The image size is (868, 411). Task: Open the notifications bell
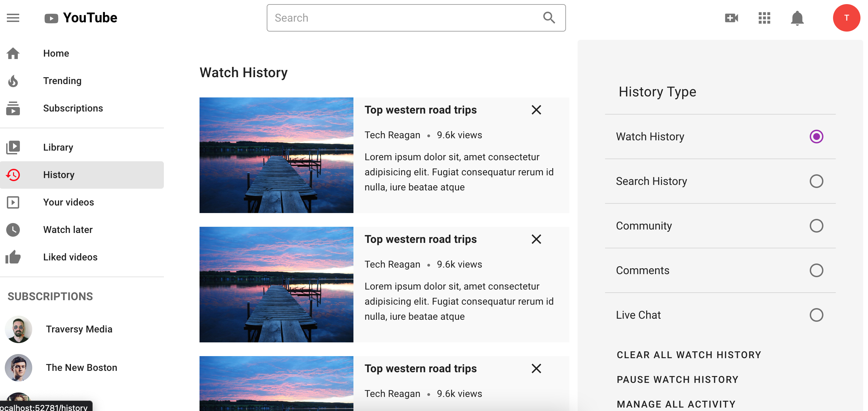tap(797, 18)
